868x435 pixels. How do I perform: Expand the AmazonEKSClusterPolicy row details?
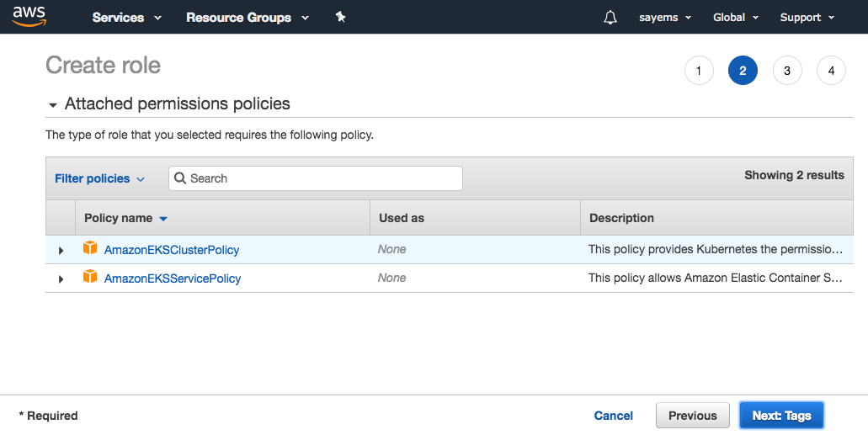click(x=61, y=250)
